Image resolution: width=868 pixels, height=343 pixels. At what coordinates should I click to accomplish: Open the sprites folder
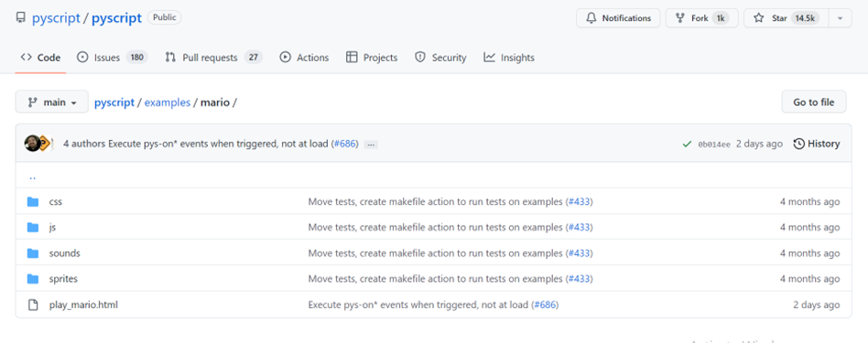pyautogui.click(x=63, y=279)
